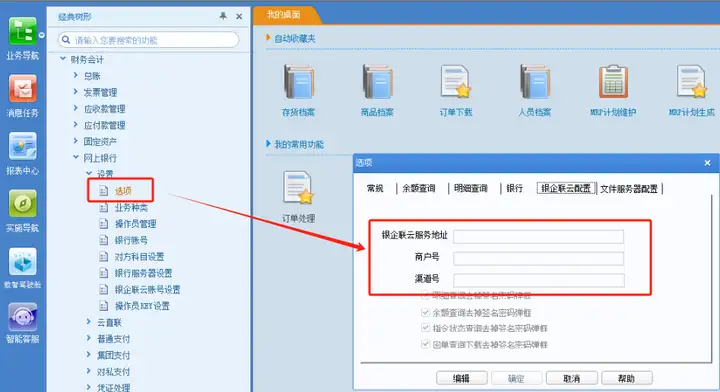Click the 编辑 button
This screenshot has height=392, width=720.
click(x=461, y=378)
